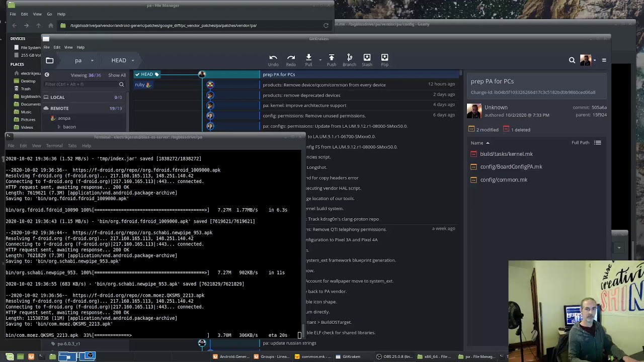The width and height of the screenshot is (644, 362).
Task: Select commit 'products: remove deprecated devices'
Action: click(301, 95)
